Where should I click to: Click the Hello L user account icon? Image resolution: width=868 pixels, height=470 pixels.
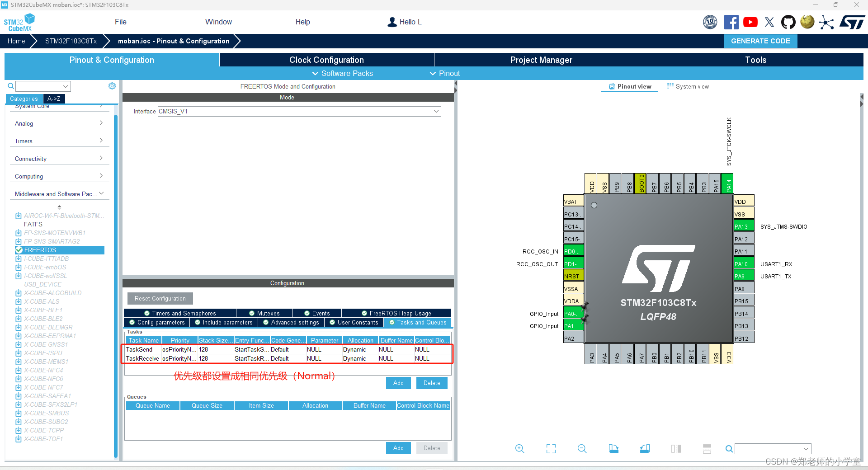pyautogui.click(x=392, y=22)
